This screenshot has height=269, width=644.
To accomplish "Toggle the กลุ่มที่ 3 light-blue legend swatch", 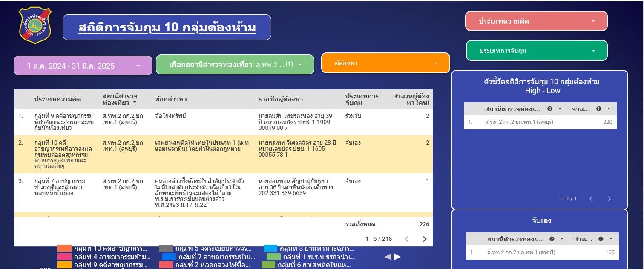I will (x=270, y=248).
